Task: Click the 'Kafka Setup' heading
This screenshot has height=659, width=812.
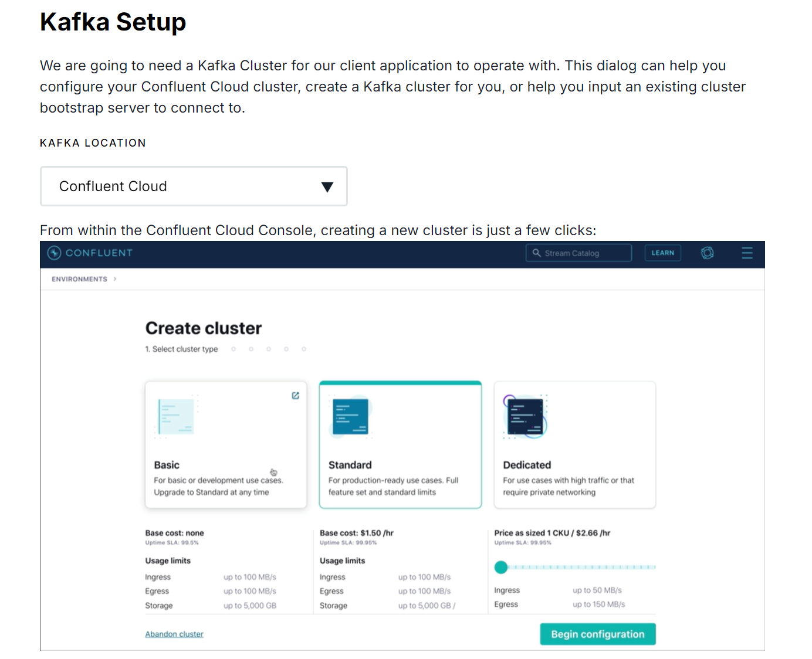Action: pyautogui.click(x=113, y=22)
